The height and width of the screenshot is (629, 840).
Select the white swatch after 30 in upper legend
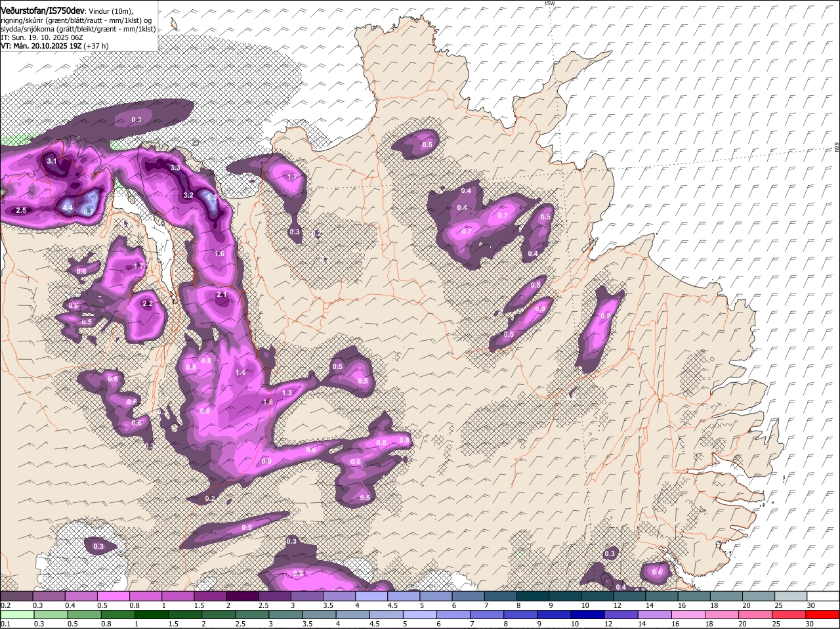click(824, 596)
